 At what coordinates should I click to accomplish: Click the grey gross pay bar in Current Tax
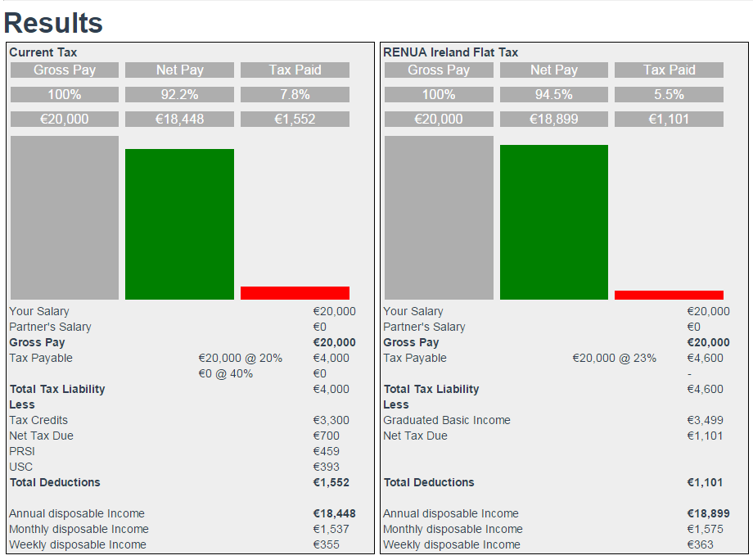click(x=65, y=218)
